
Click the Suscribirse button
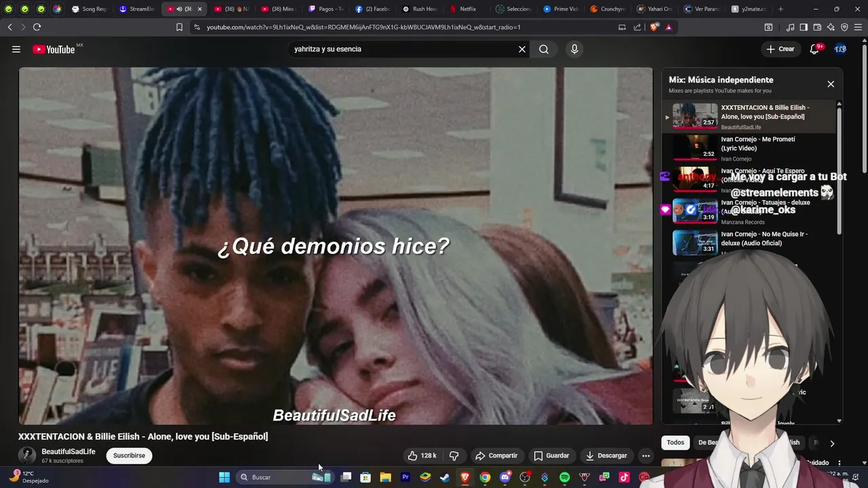coord(129,455)
